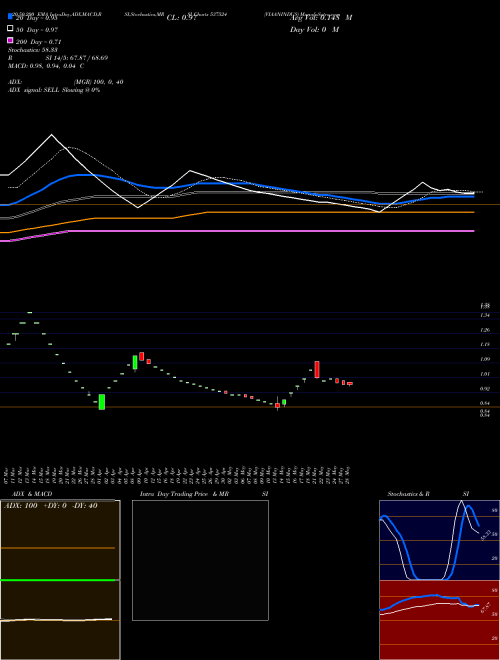Click the white 50 Day EMA legend swatch
Image resolution: width=500 pixels, height=660 pixels.
point(11,29)
